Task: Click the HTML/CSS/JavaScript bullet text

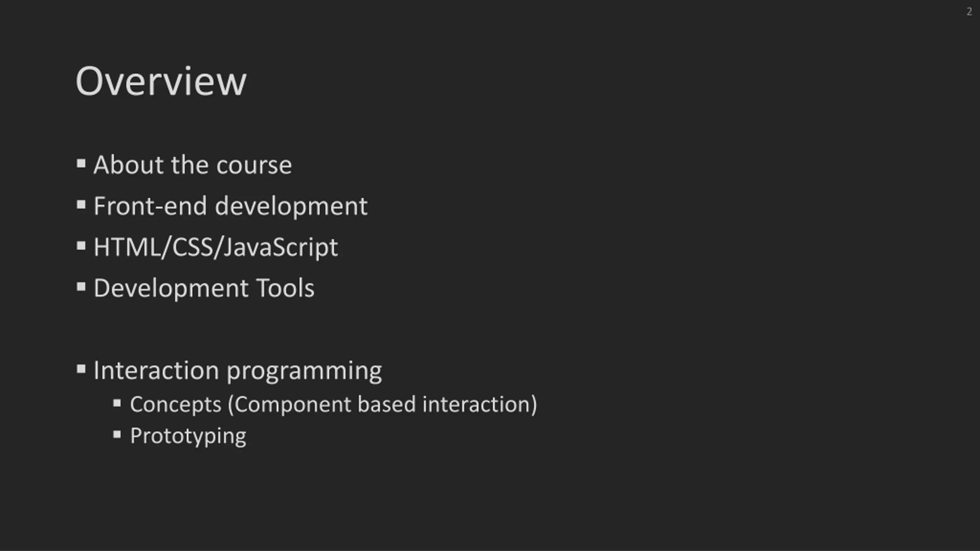Action: click(x=216, y=247)
